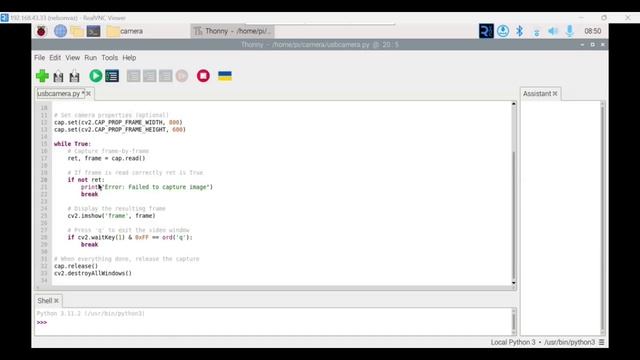Open the Edit menu
This screenshot has height=360, width=640.
55,58
